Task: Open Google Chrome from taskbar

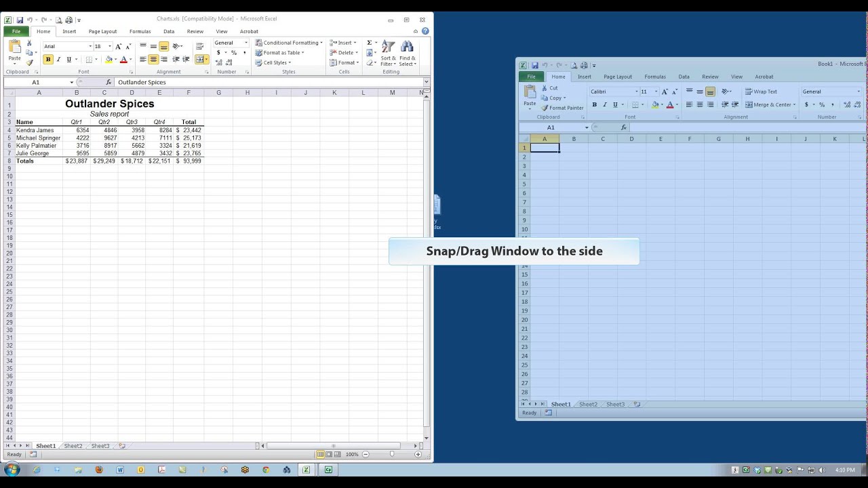Action: coord(266,469)
